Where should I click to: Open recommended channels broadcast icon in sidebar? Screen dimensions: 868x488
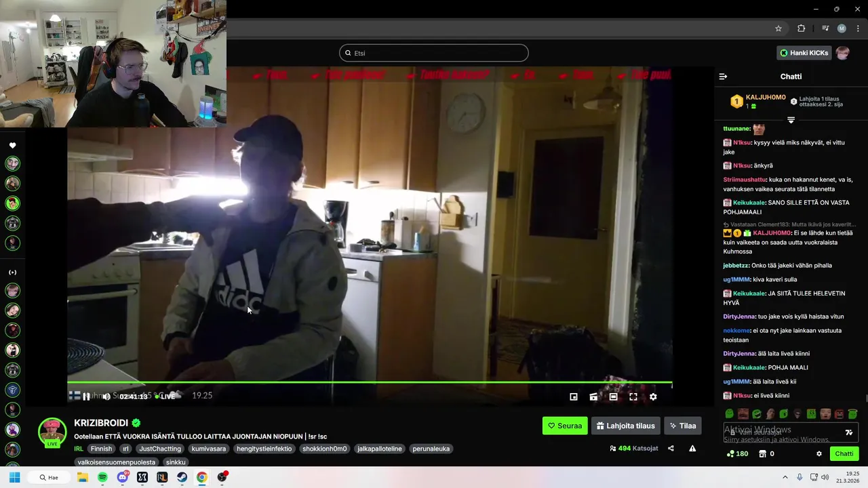point(12,272)
